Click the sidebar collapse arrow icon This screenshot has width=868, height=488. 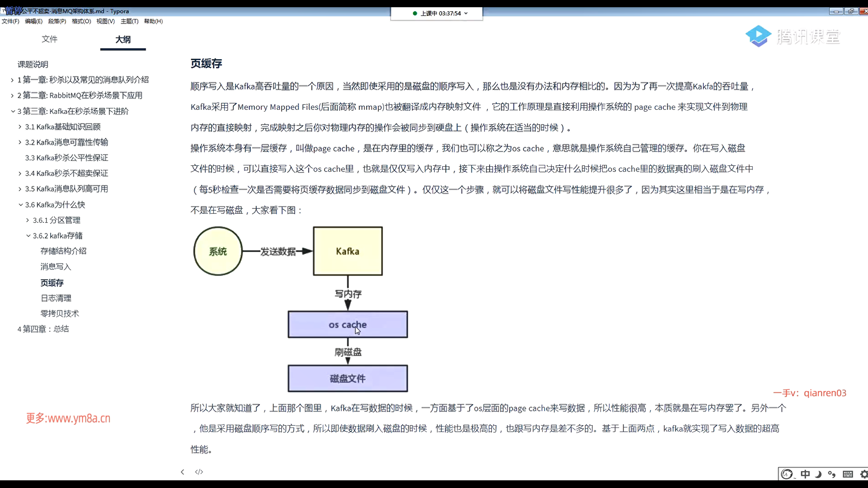click(x=182, y=472)
